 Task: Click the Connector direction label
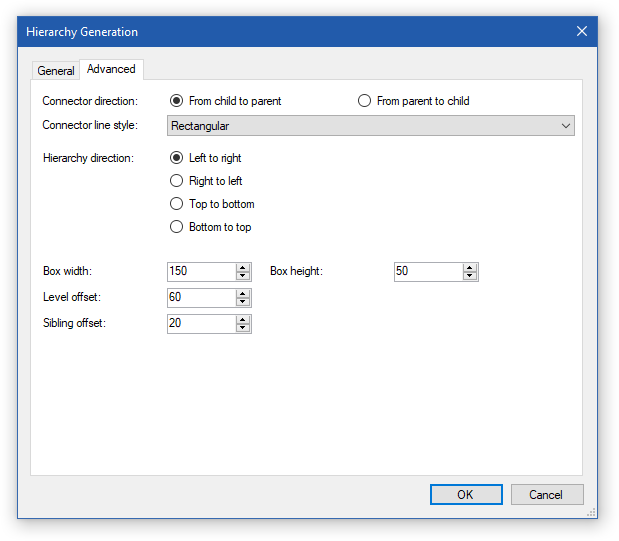[90, 101]
